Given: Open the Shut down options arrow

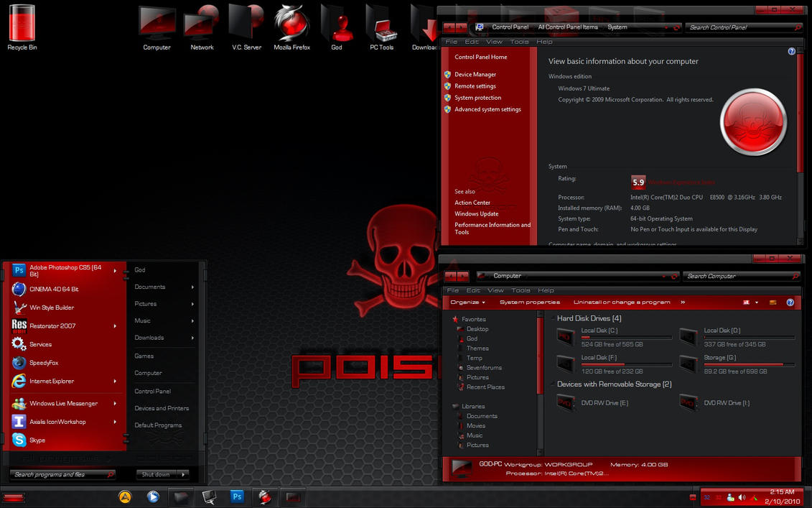Looking at the screenshot, I should tap(183, 474).
